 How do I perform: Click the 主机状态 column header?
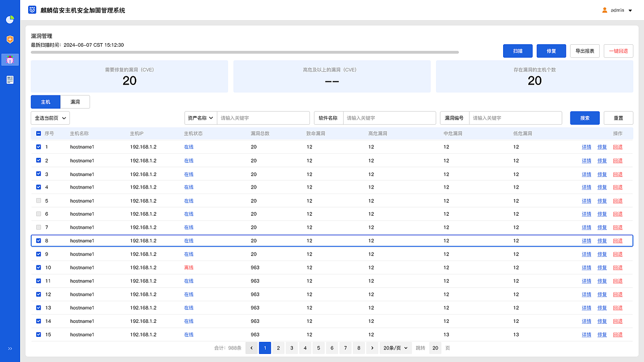coord(193,134)
